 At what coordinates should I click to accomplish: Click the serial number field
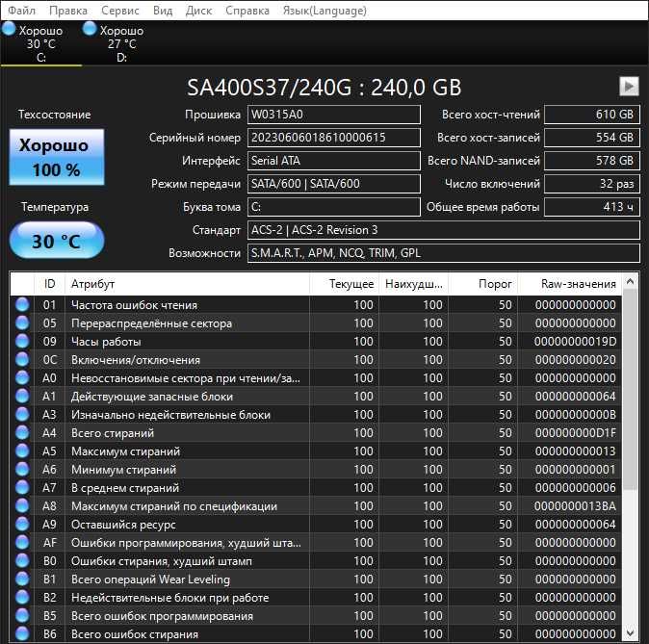point(333,138)
